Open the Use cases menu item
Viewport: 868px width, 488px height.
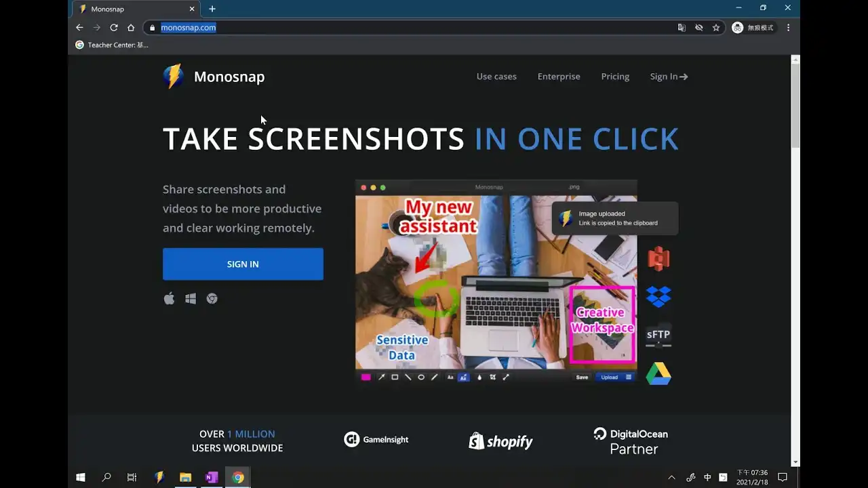[x=496, y=77]
